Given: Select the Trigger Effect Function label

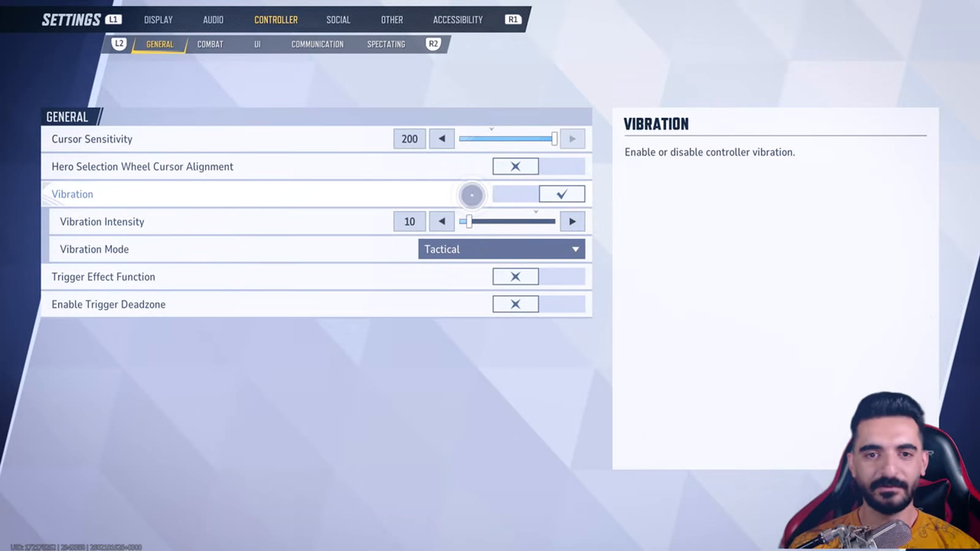Looking at the screenshot, I should pos(104,277).
